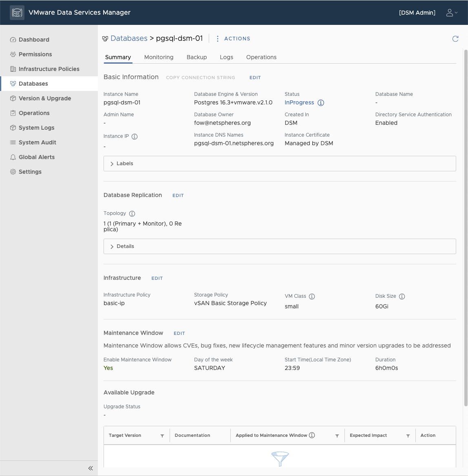Click the Version & Upgrade box icon

tap(13, 98)
